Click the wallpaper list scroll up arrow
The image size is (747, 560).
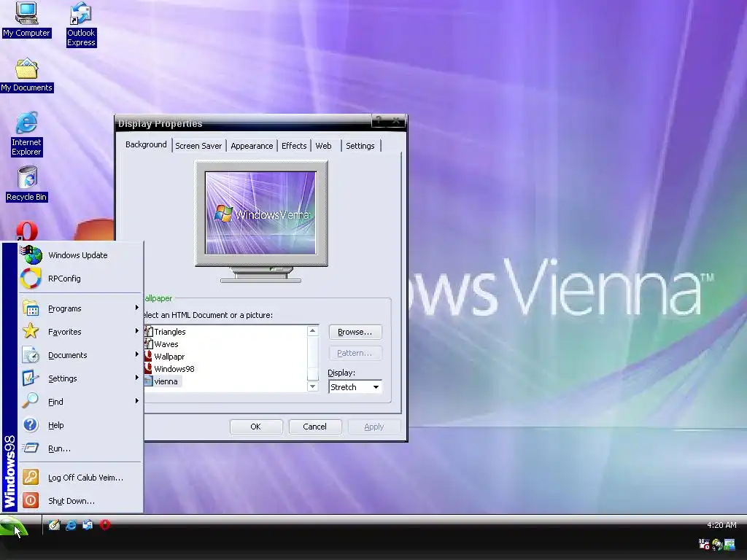(x=312, y=331)
